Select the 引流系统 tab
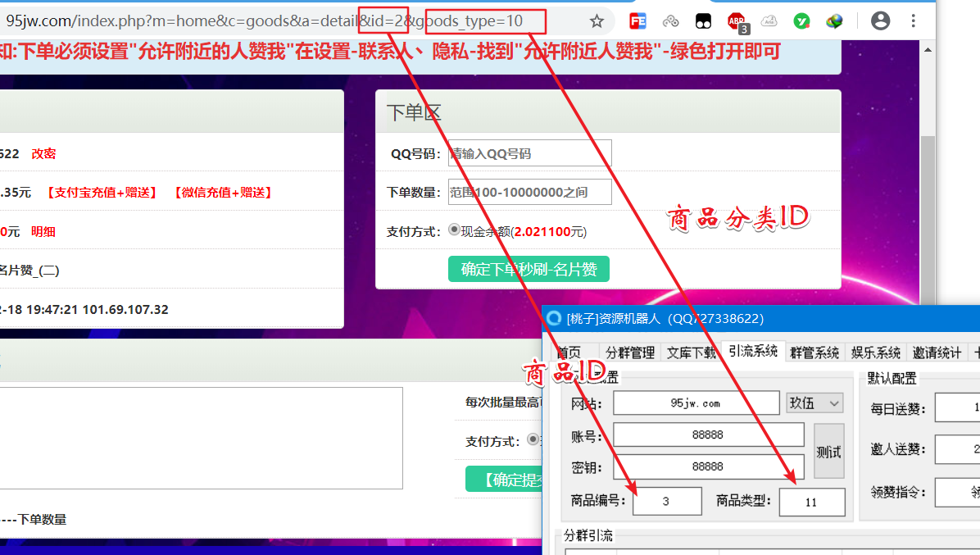 tap(752, 351)
